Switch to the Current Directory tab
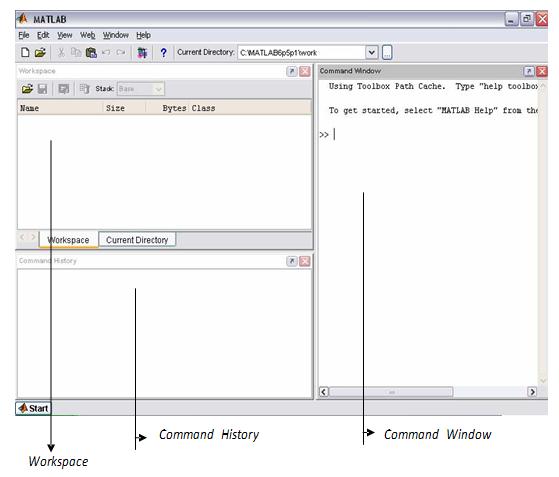559x477 pixels. (137, 240)
